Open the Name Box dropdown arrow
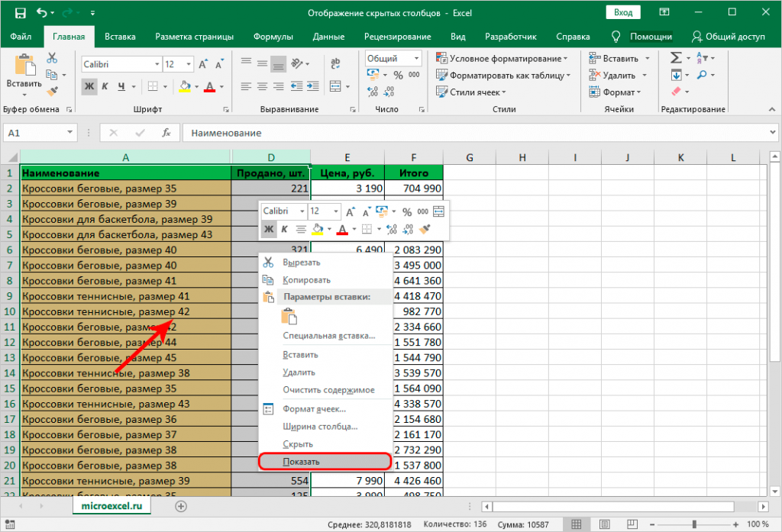The image size is (782, 532). coord(69,133)
